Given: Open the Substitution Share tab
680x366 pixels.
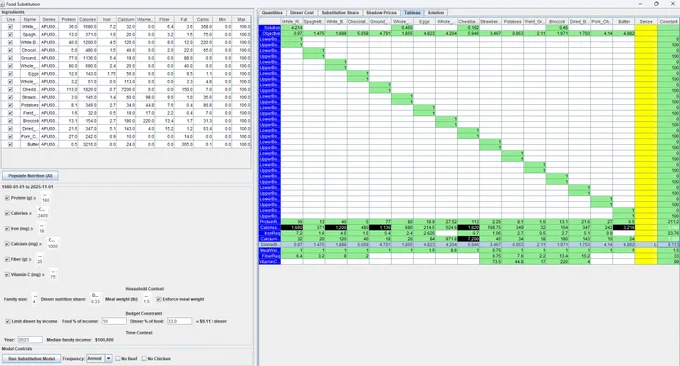Looking at the screenshot, I should tap(340, 13).
